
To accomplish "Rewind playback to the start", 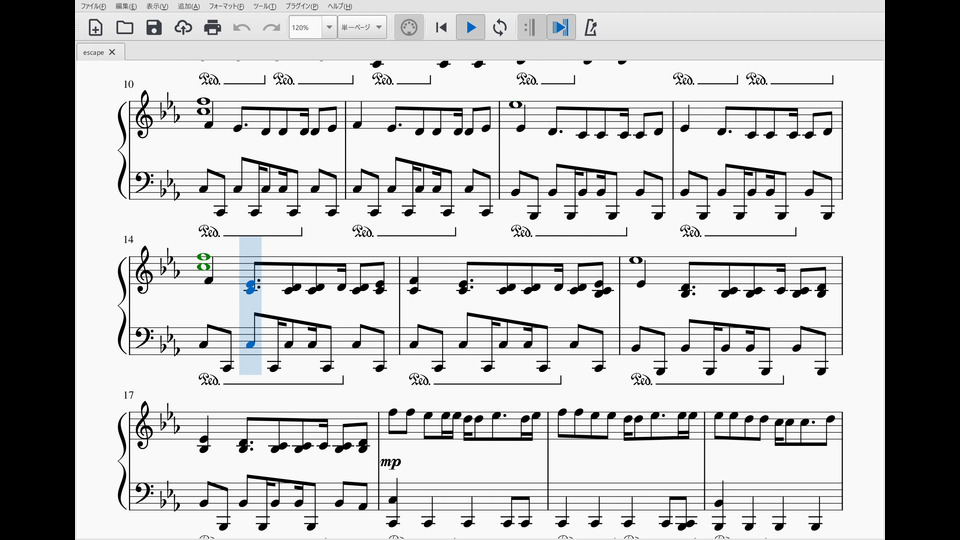I will pos(441,28).
